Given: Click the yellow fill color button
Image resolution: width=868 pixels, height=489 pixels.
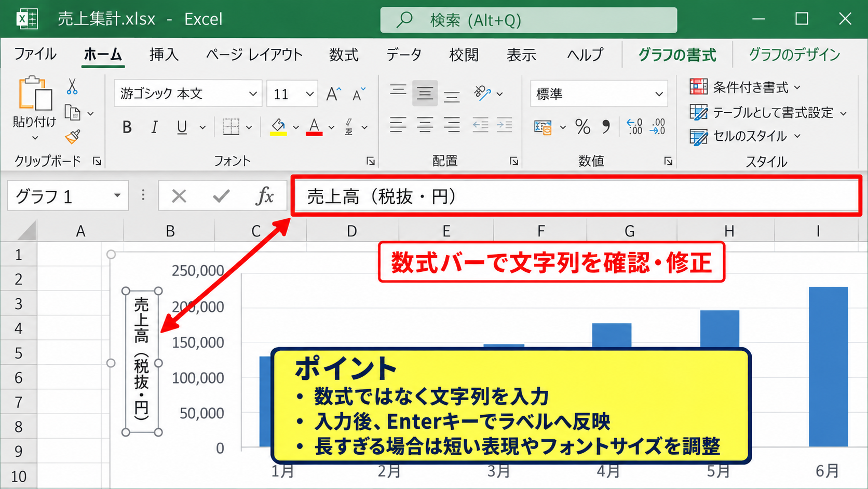Looking at the screenshot, I should pos(278,126).
